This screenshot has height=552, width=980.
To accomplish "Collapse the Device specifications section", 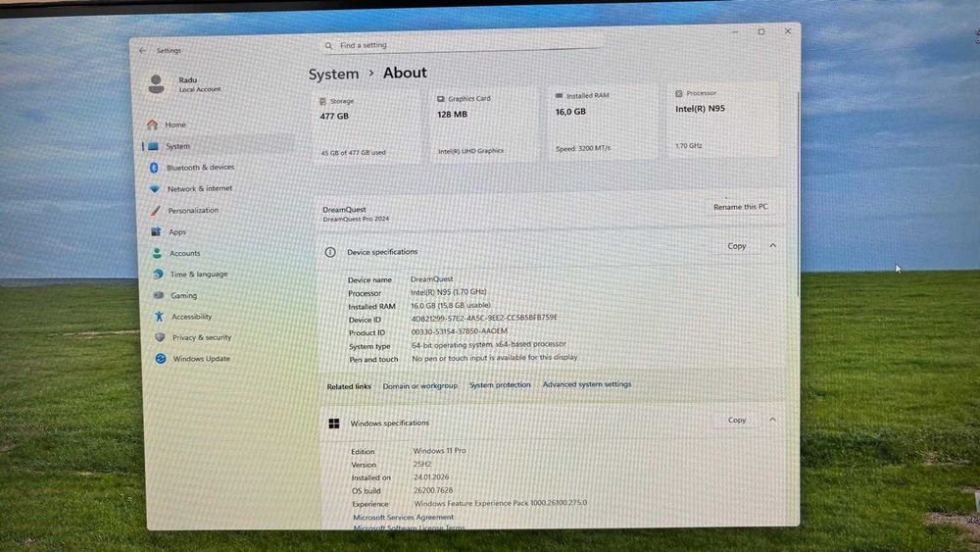I will [x=772, y=246].
